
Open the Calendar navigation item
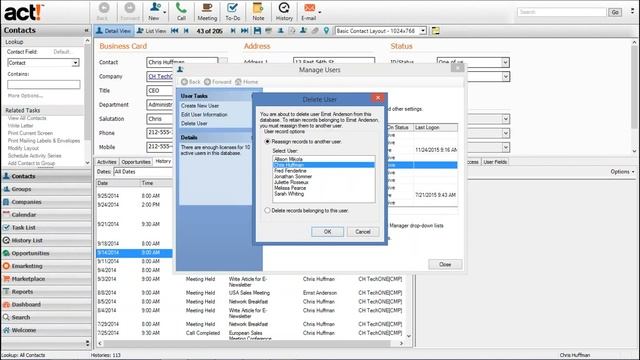pyautogui.click(x=46, y=215)
